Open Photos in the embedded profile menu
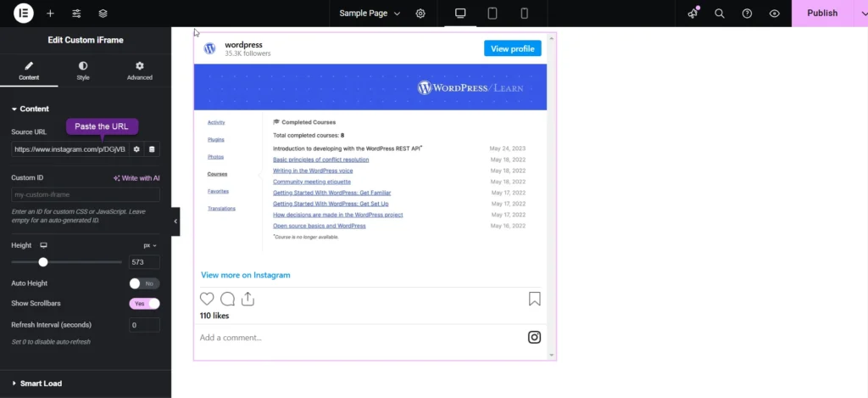This screenshot has width=868, height=398. (216, 157)
